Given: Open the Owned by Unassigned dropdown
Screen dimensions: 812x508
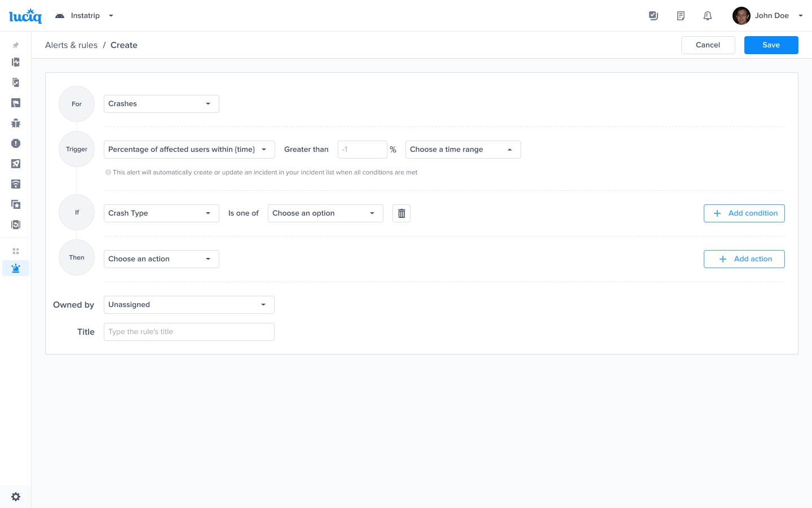Looking at the screenshot, I should [189, 305].
